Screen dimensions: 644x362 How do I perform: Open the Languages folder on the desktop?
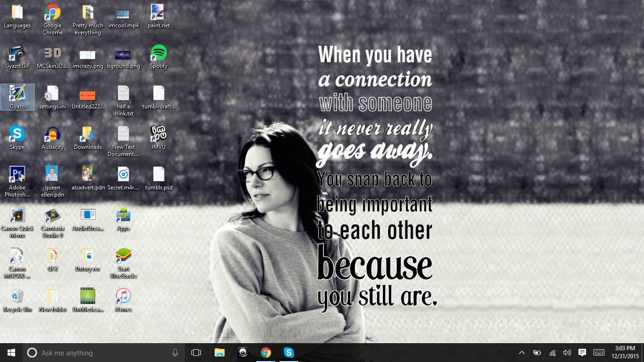tap(17, 16)
